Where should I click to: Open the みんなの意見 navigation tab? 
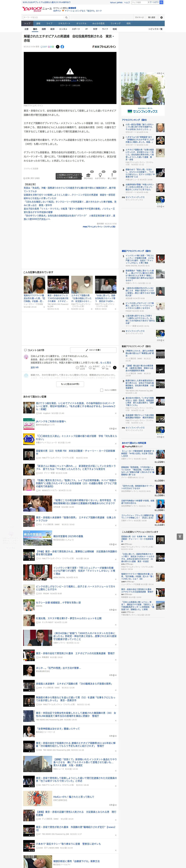click(98, 24)
